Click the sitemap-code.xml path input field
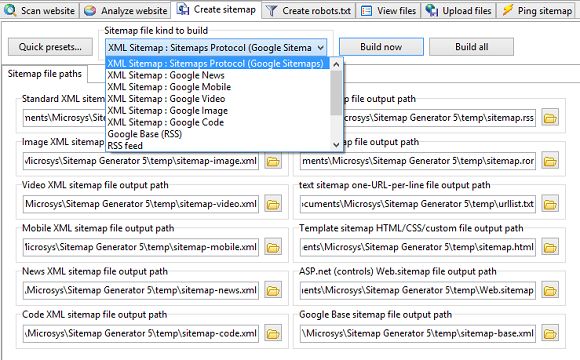The height and width of the screenshot is (360, 580). point(141,334)
